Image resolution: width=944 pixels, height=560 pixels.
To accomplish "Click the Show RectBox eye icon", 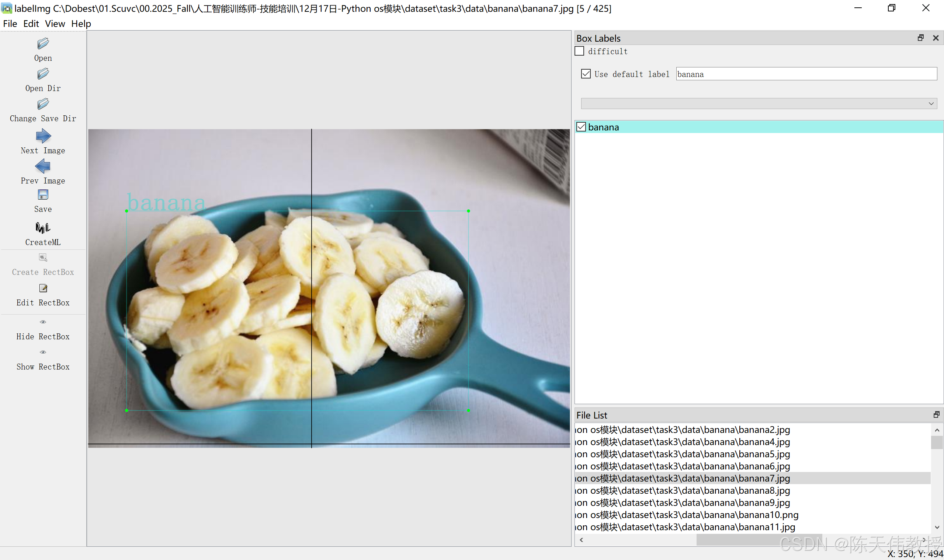I will [43, 353].
